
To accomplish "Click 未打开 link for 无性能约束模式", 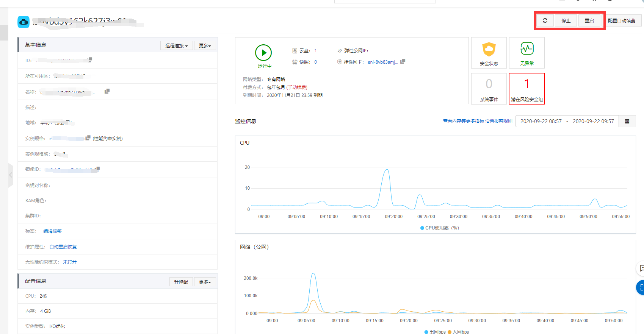I will click(x=70, y=262).
